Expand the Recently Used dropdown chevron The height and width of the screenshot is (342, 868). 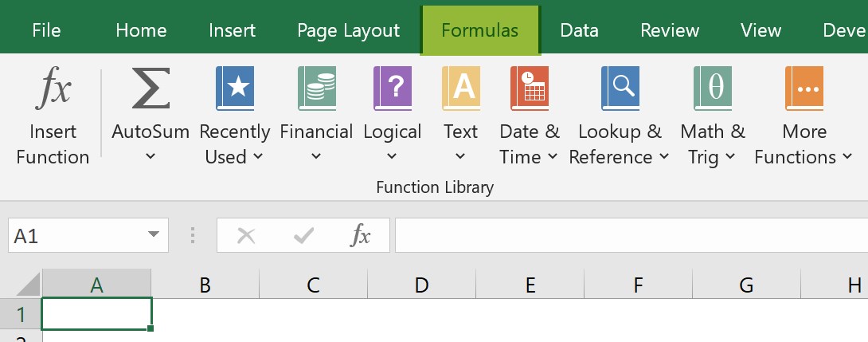tap(257, 157)
